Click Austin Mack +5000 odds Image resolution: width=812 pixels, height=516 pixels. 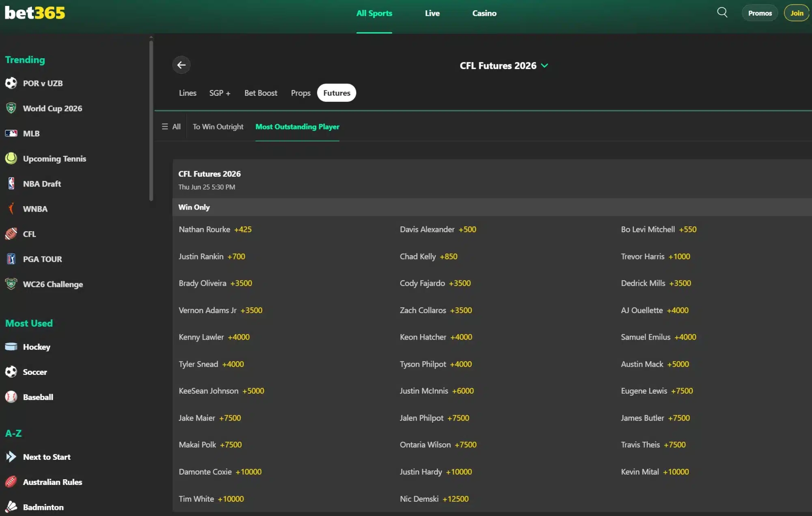coord(655,364)
